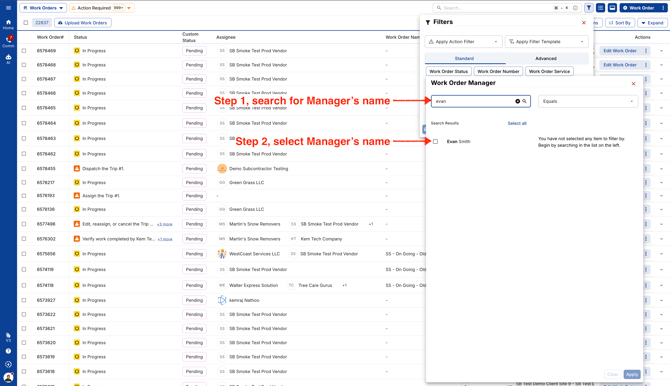
Task: Open the '+1 more' link on row 6576302
Action: (165, 239)
